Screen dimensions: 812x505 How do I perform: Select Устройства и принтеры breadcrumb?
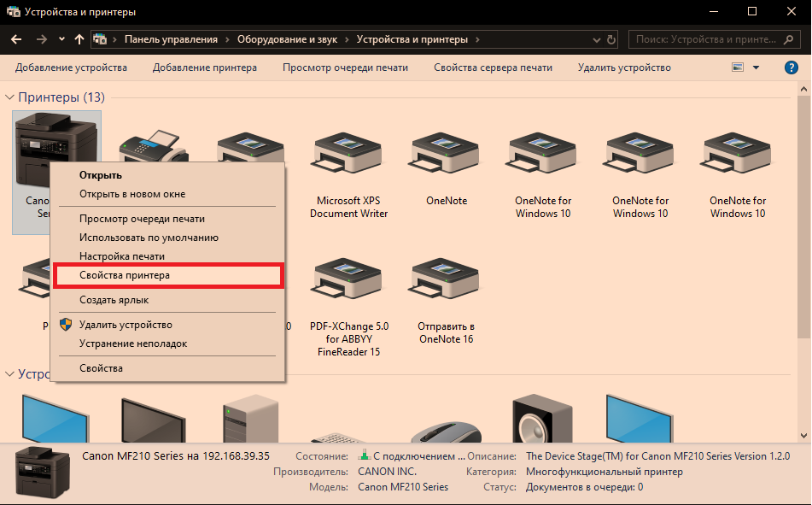pos(412,39)
